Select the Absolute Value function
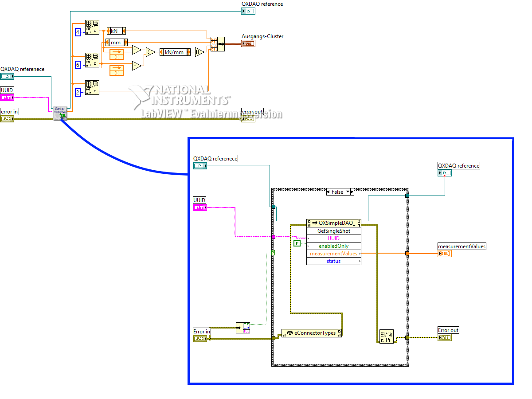The image size is (532, 399). (199, 52)
